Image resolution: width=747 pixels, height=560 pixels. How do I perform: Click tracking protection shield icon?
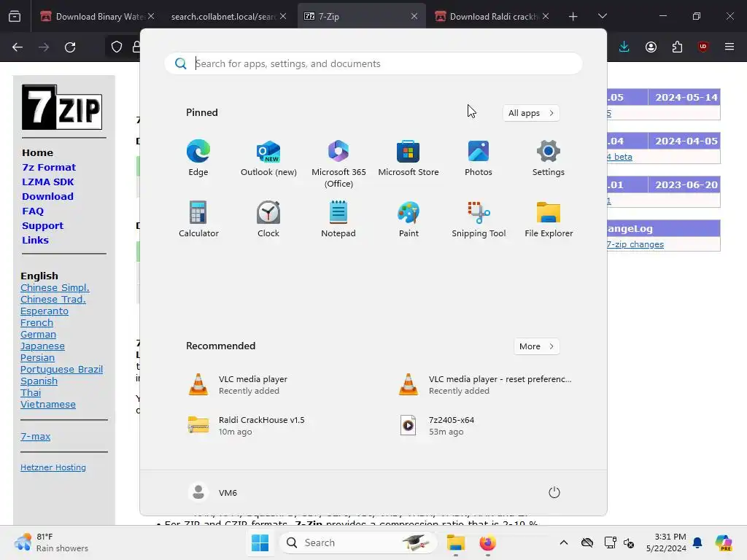coord(117,47)
